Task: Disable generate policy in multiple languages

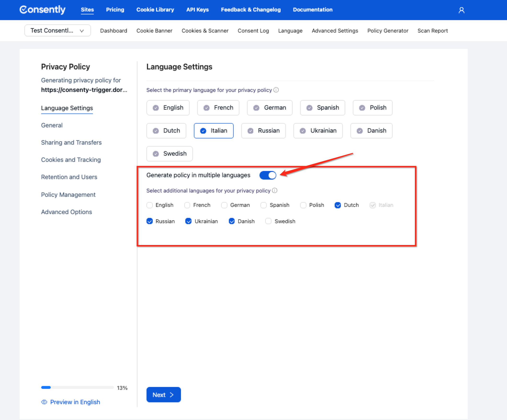Action: [268, 175]
